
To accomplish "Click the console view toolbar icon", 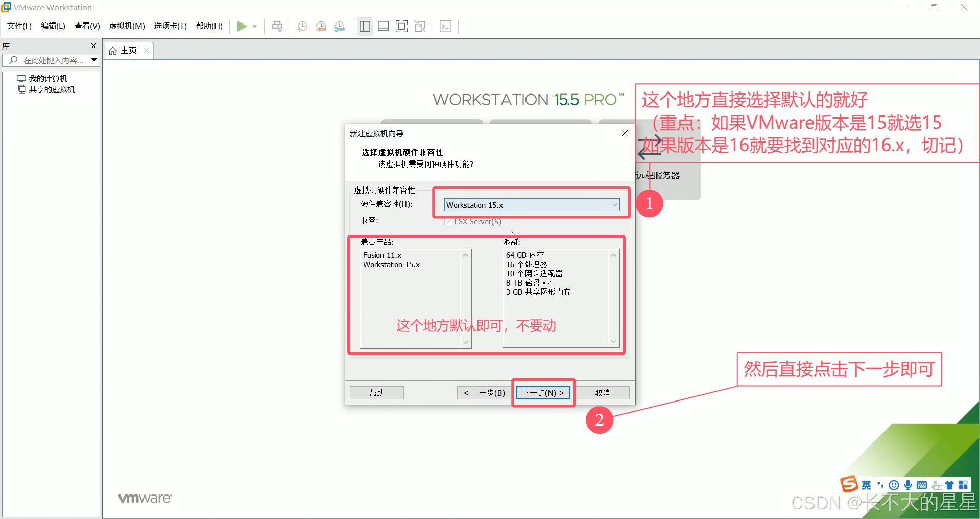I will click(445, 27).
